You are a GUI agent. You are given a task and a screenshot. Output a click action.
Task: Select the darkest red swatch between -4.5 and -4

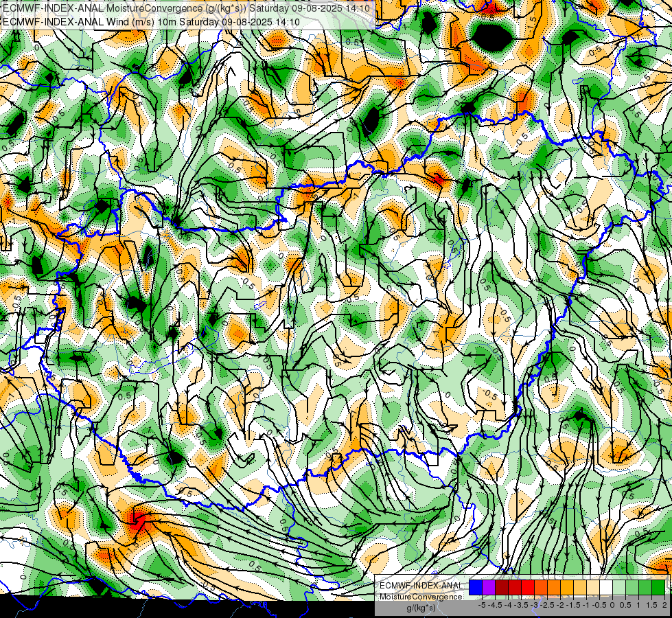tap(502, 588)
